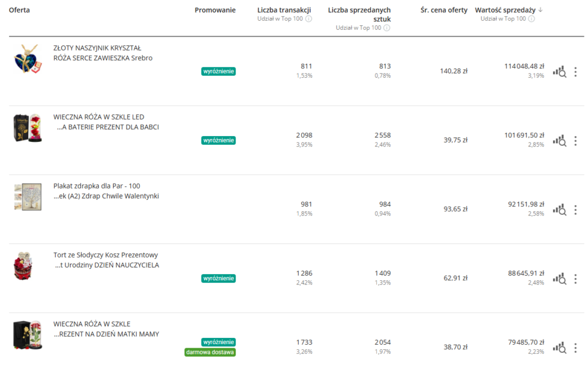Click info icon under Wartość sprzedaży header
This screenshot has height=370, width=588.
pyautogui.click(x=531, y=19)
